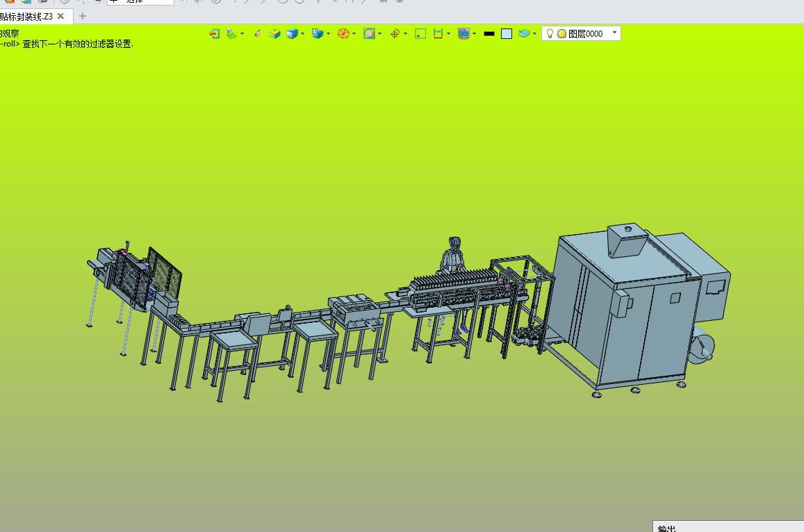
Task: Click the blue-red dimension bracket icon
Action: (x=438, y=34)
